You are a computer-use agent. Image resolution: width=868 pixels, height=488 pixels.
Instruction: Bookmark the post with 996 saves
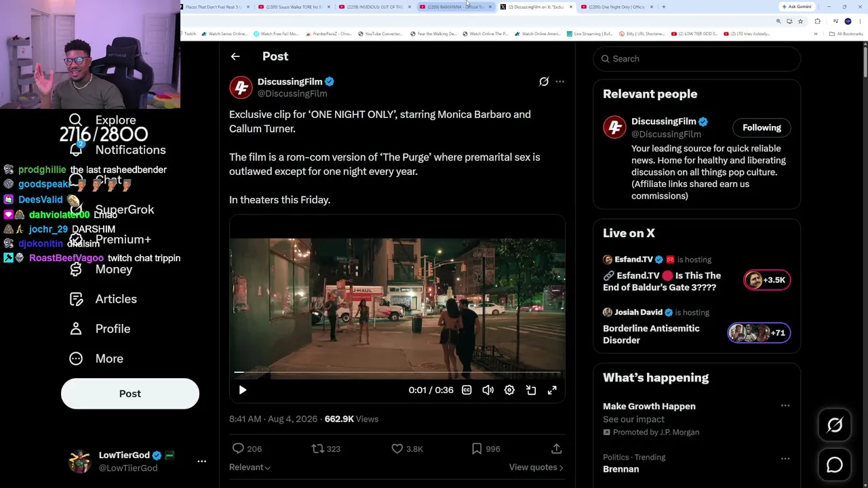(486, 449)
